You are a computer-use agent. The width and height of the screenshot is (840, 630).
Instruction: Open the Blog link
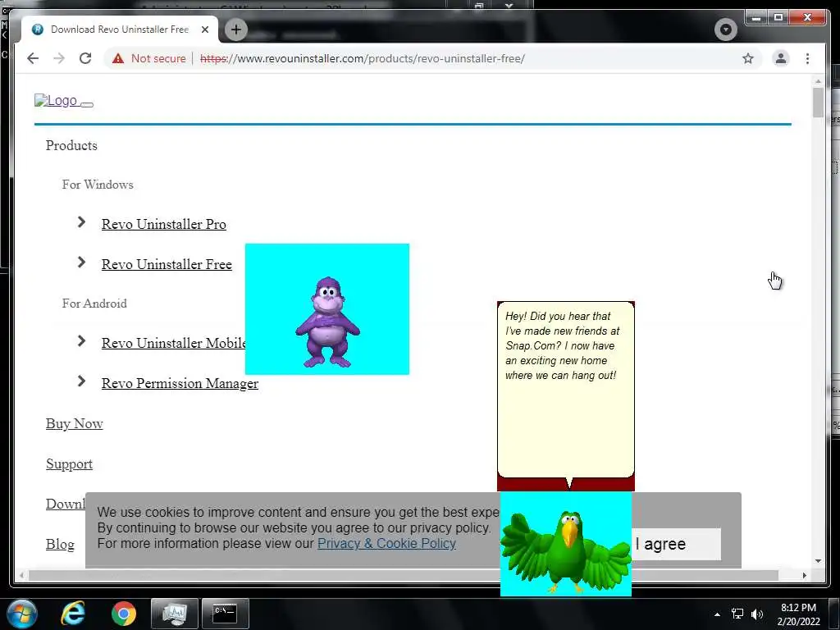tap(60, 545)
